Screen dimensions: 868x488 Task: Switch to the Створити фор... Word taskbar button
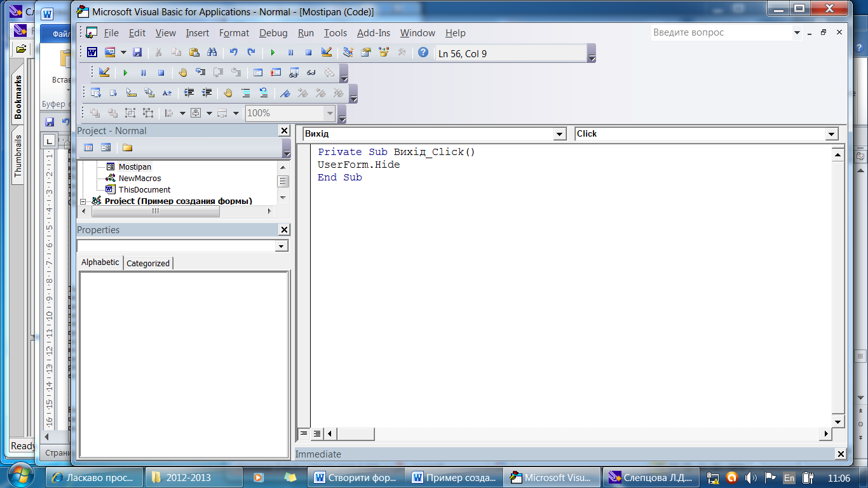pos(356,477)
